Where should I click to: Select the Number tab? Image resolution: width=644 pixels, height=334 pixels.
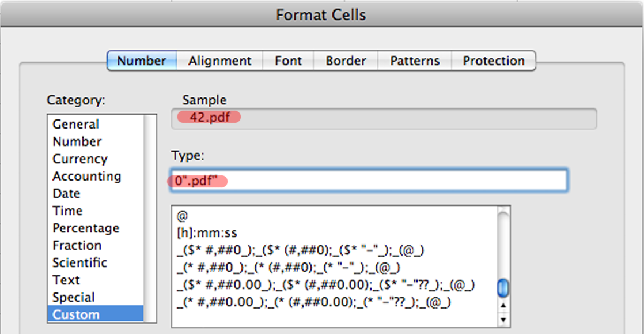point(141,60)
